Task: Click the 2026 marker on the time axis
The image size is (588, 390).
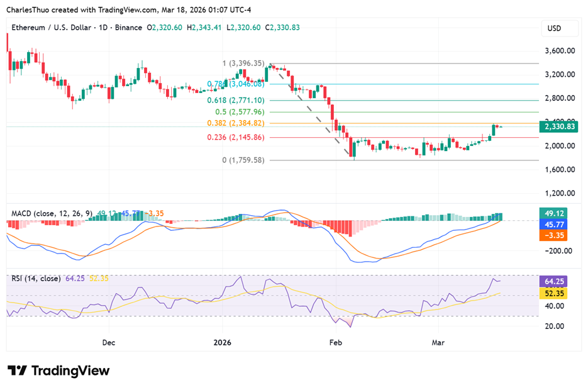Action: point(222,343)
